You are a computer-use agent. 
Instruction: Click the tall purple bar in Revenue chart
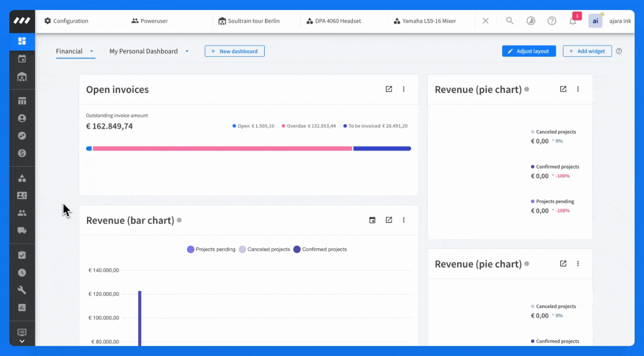click(x=140, y=318)
